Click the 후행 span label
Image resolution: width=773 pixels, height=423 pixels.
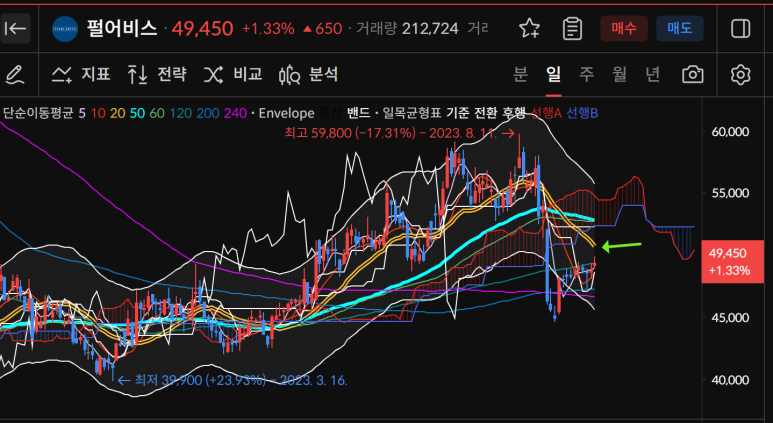tap(514, 113)
